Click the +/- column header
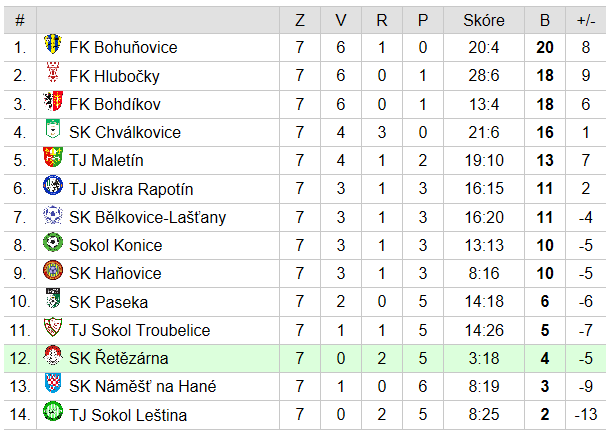The image size is (611, 435). [586, 20]
